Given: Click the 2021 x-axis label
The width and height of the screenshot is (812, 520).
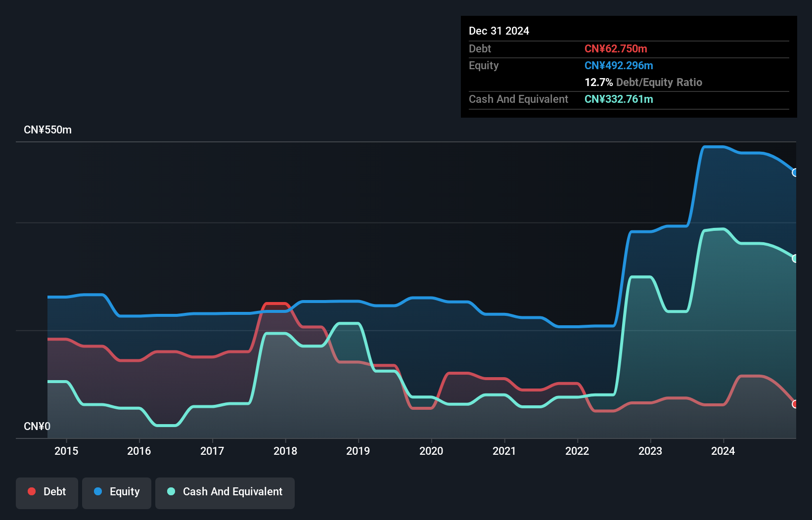Looking at the screenshot, I should pos(504,451).
